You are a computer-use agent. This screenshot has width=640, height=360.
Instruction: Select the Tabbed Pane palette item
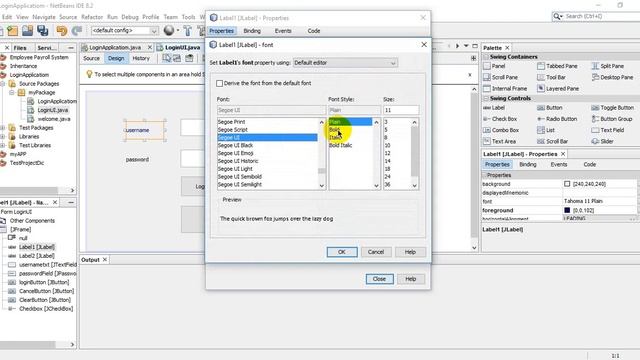(557, 66)
